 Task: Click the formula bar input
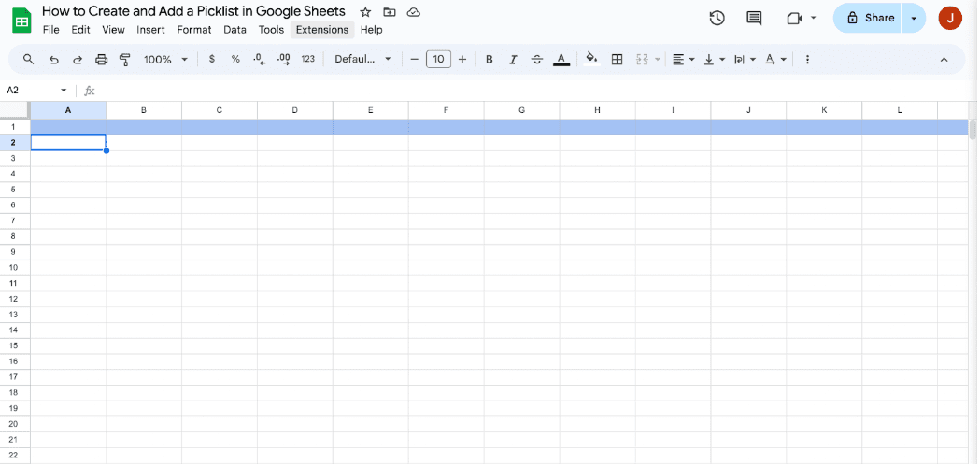pyautogui.click(x=537, y=91)
